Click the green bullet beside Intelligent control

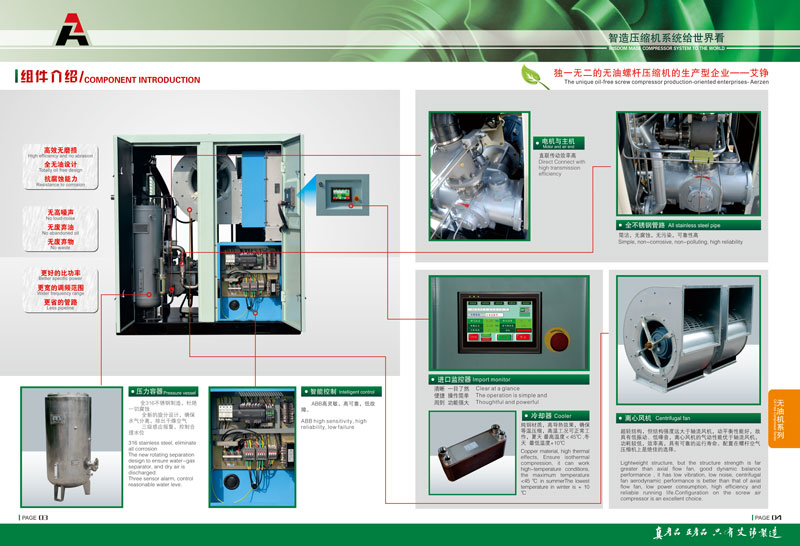[305, 392]
